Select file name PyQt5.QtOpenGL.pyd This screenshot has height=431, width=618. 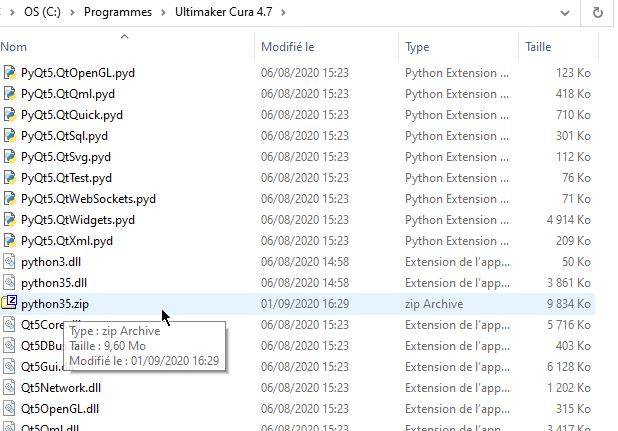pyautogui.click(x=78, y=73)
